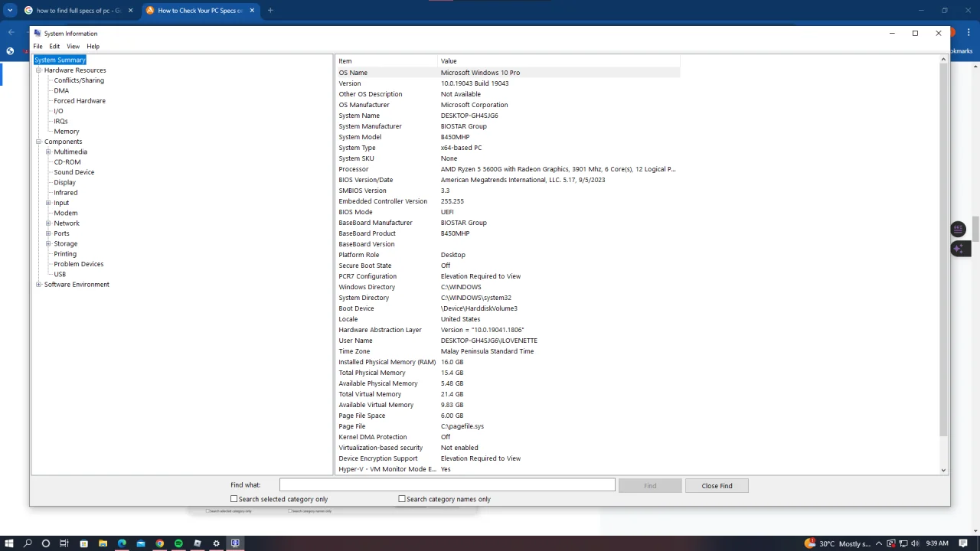Open the notification center icon

pos(963,543)
